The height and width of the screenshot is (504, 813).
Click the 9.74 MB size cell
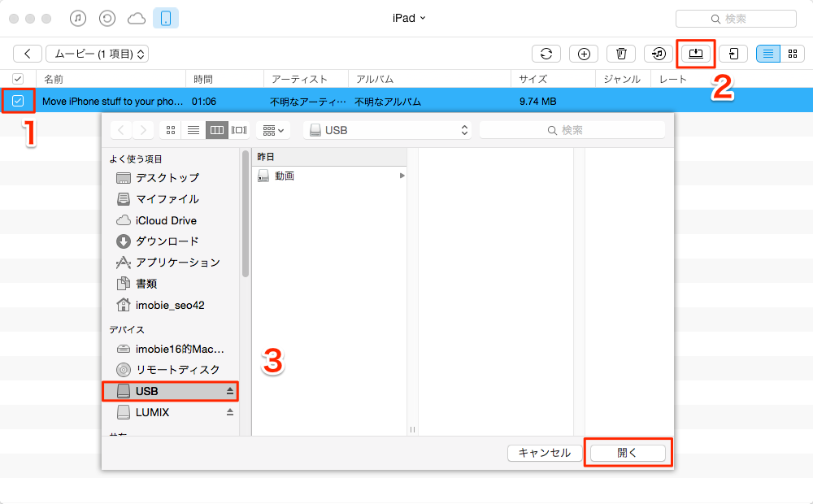click(x=537, y=102)
